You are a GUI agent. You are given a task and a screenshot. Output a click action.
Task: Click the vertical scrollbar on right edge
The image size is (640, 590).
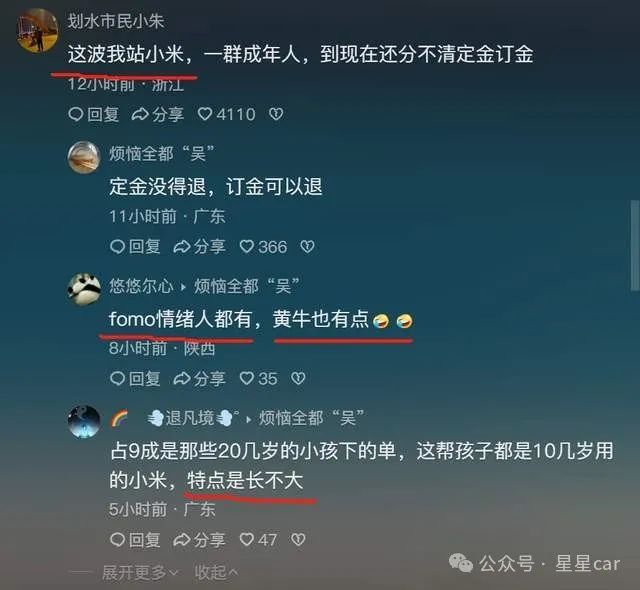(x=635, y=245)
